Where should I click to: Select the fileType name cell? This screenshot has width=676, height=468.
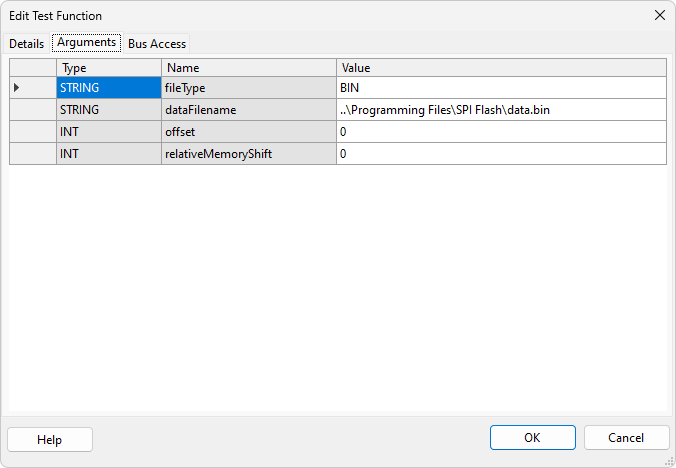248,88
